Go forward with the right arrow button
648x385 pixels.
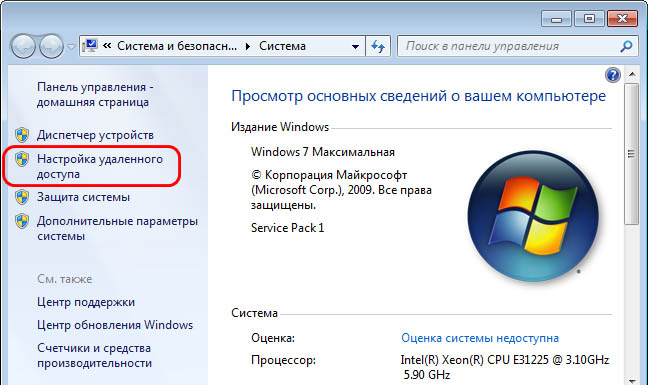(51, 46)
